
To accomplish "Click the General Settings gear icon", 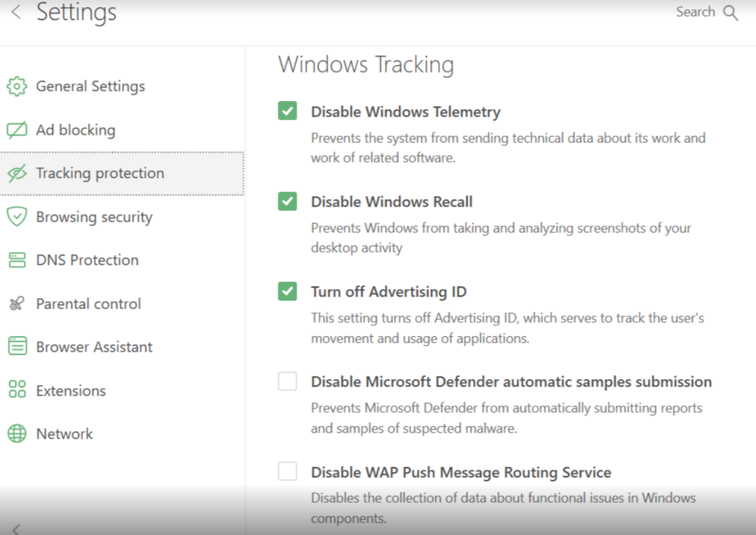I will (17, 86).
